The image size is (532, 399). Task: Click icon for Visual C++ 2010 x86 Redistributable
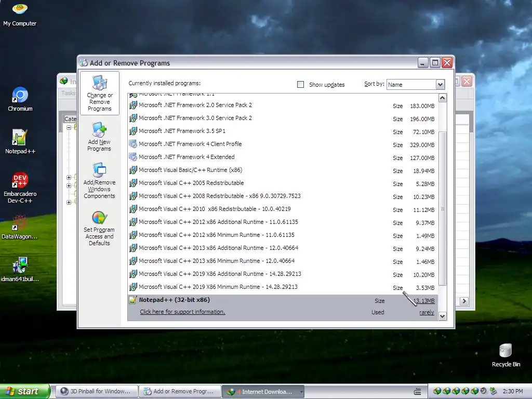click(133, 209)
